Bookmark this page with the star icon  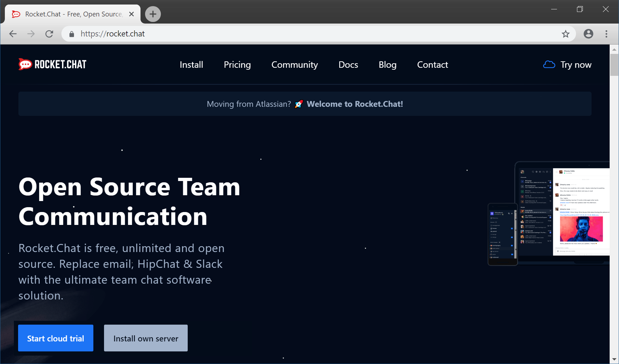pos(565,34)
